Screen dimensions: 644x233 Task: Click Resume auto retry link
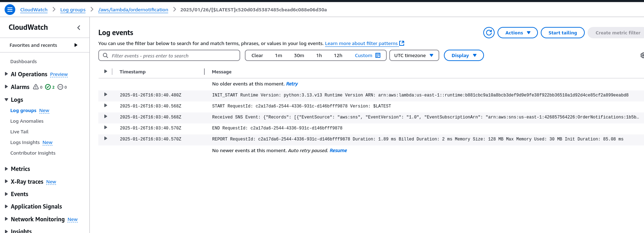[x=338, y=150]
